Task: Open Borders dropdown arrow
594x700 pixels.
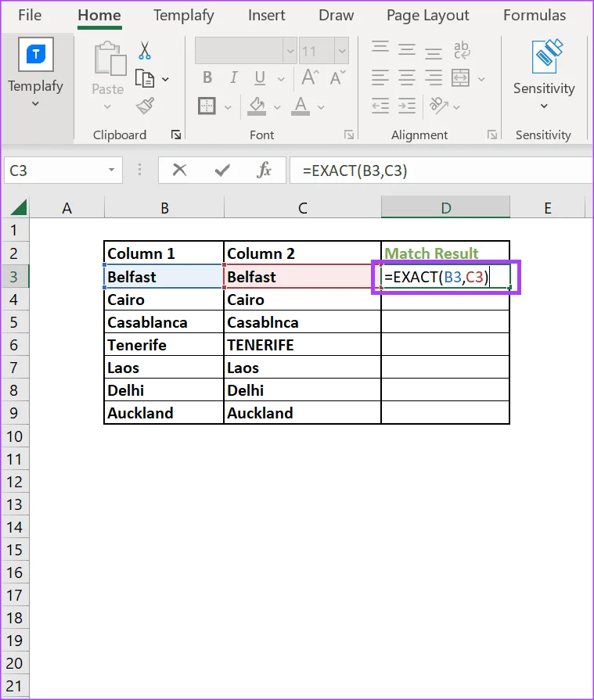Action: 228,108
